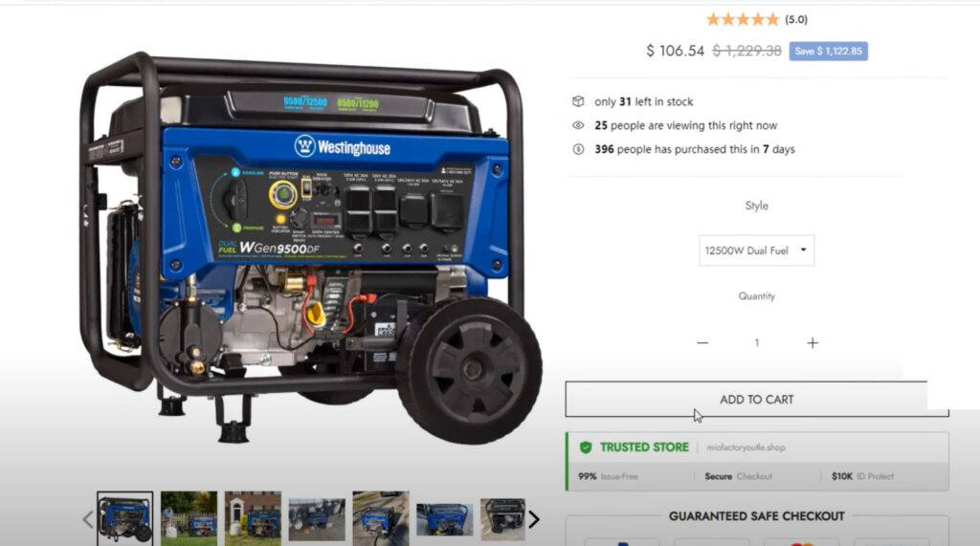Click the eye viewers icon

click(578, 125)
